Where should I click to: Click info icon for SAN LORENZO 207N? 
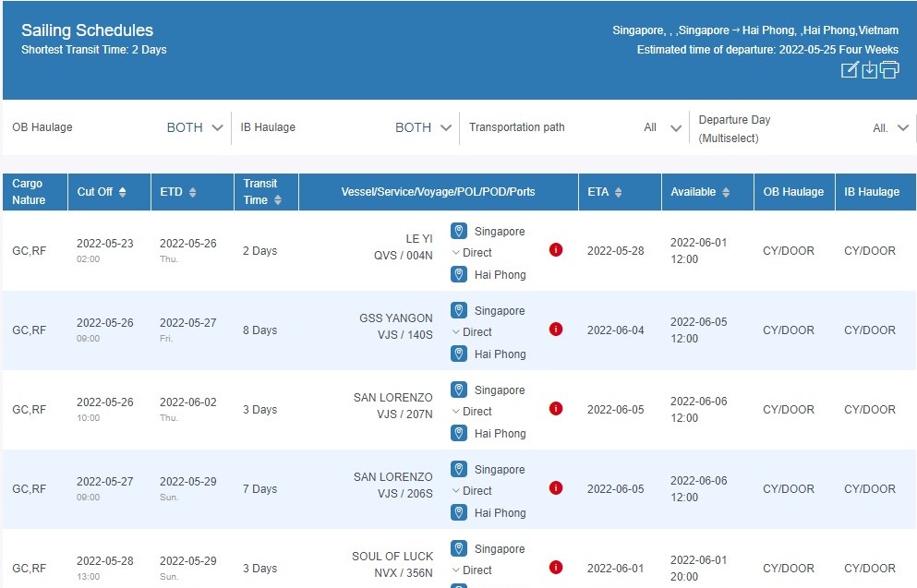click(x=556, y=409)
